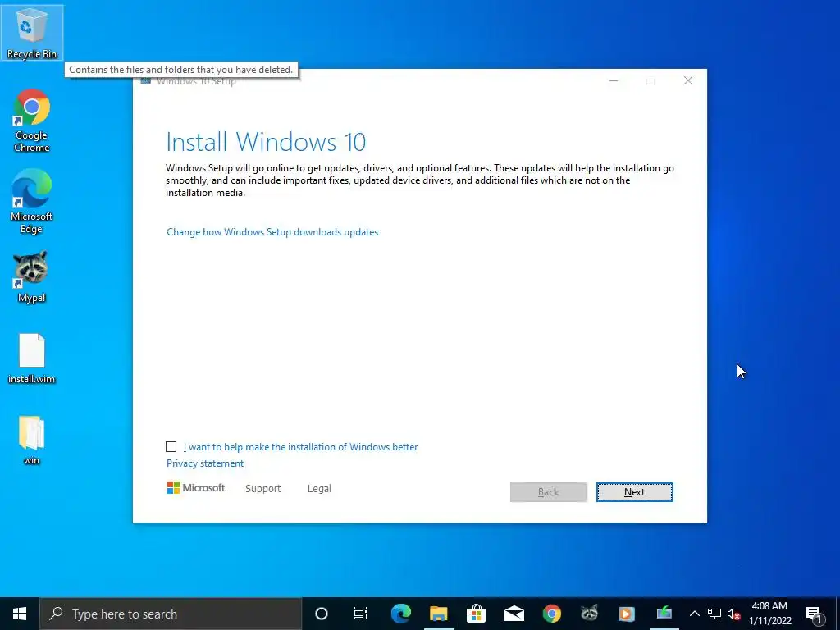The height and width of the screenshot is (630, 840).
Task: Open Change how Windows Setup downloads updates
Action: tap(272, 232)
